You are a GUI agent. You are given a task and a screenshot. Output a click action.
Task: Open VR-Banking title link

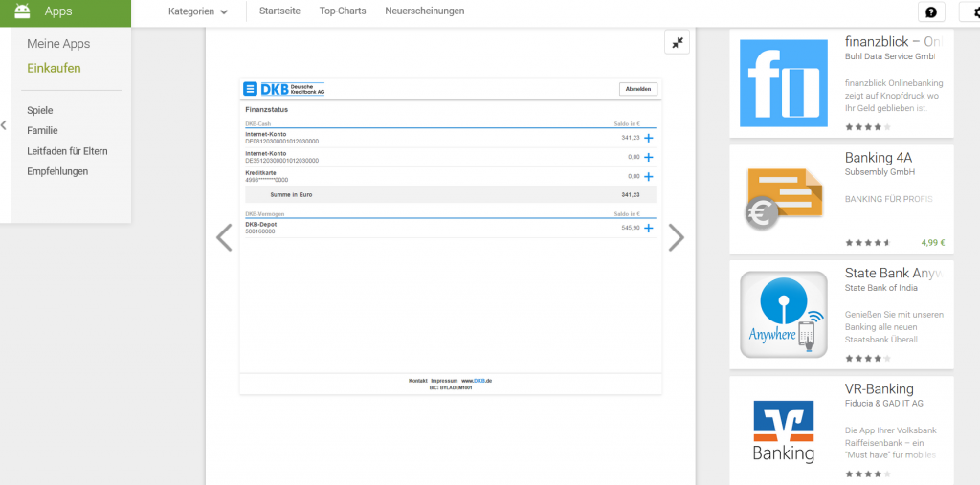click(880, 388)
